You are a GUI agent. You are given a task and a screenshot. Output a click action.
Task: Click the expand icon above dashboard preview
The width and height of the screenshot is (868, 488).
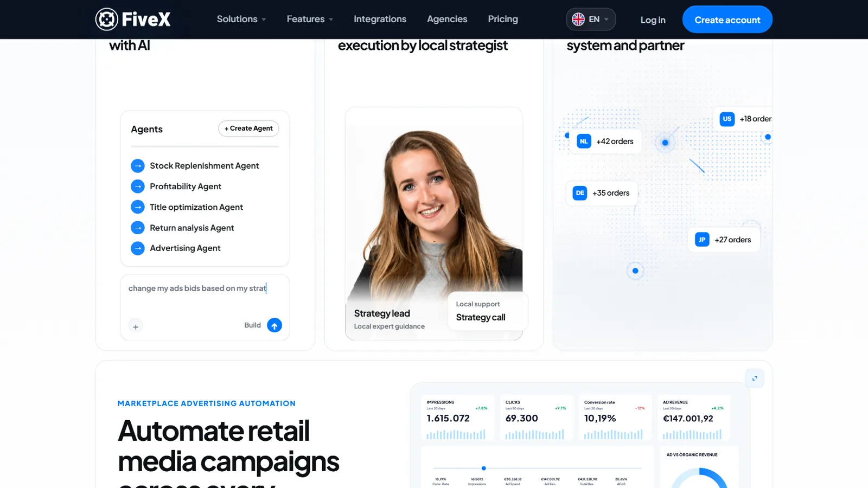tap(755, 378)
